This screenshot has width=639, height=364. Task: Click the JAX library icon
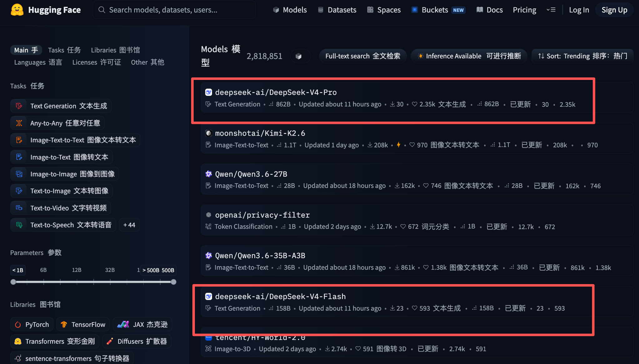123,324
